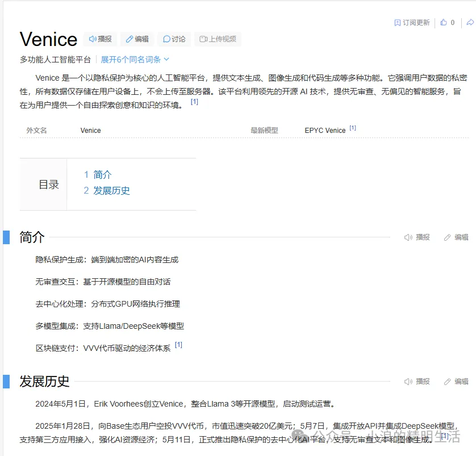This screenshot has height=456, width=476.
Task: Click the thumbs-up like icon
Action: click(x=444, y=23)
